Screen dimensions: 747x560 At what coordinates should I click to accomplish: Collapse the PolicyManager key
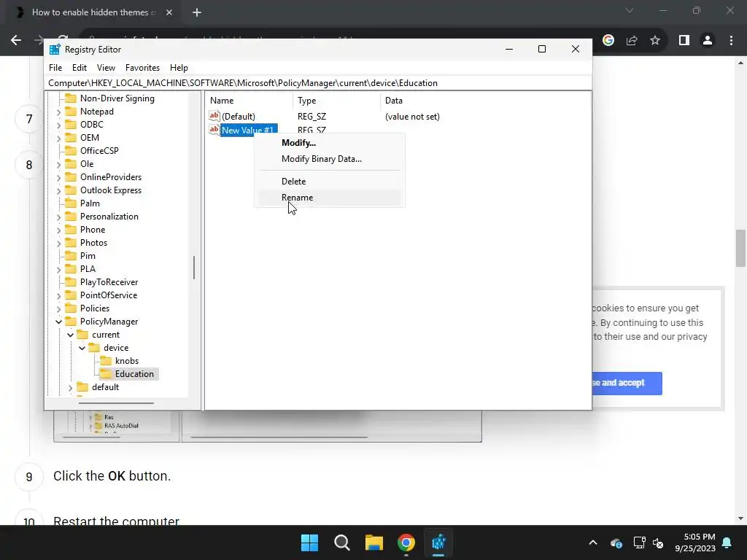pyautogui.click(x=58, y=322)
